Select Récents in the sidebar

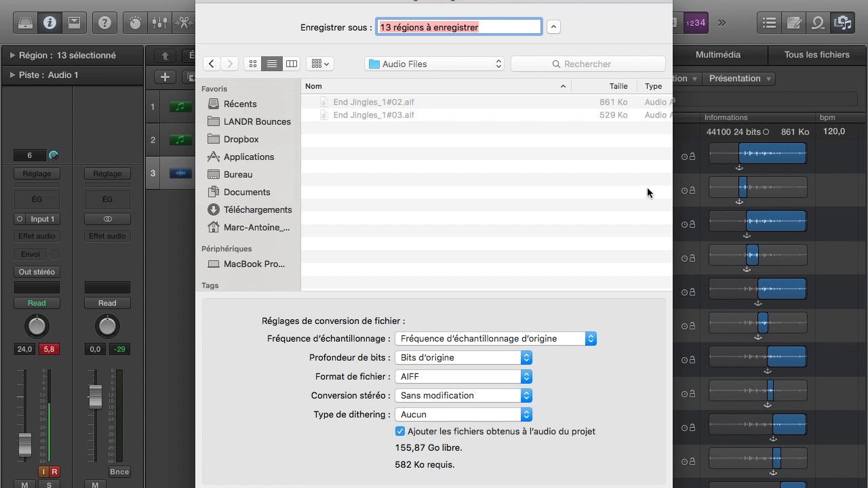[x=240, y=104]
